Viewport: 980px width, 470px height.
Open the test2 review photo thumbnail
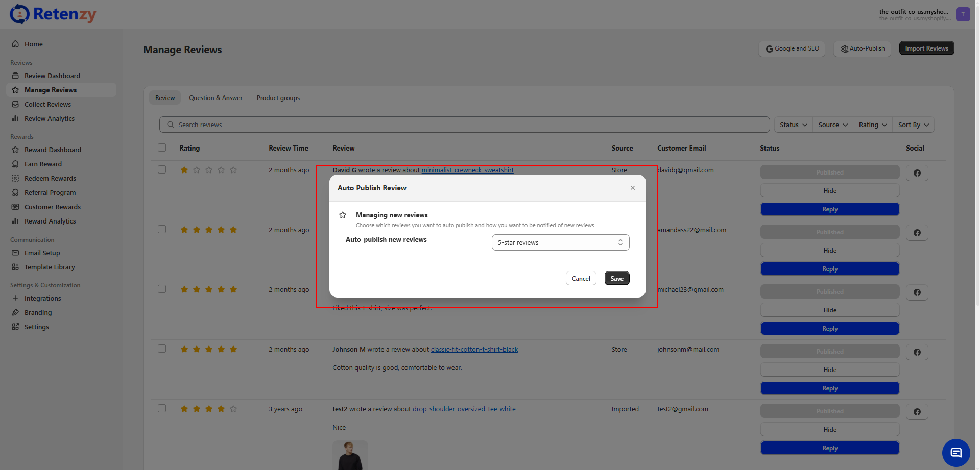point(350,455)
